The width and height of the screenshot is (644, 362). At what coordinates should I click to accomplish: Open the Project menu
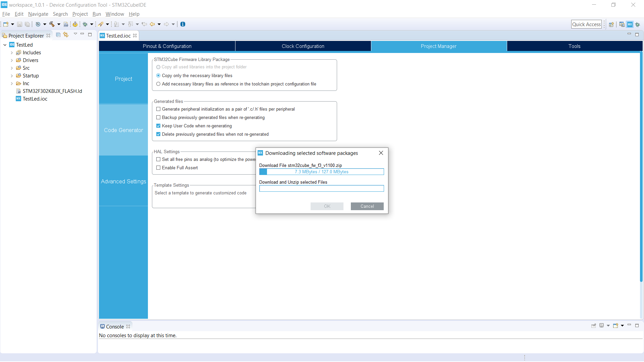point(80,14)
